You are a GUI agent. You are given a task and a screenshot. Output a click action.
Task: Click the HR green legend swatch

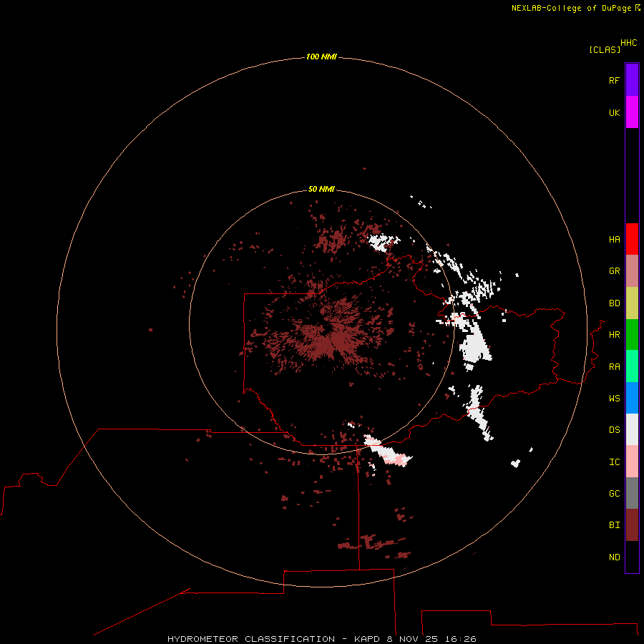point(632,335)
